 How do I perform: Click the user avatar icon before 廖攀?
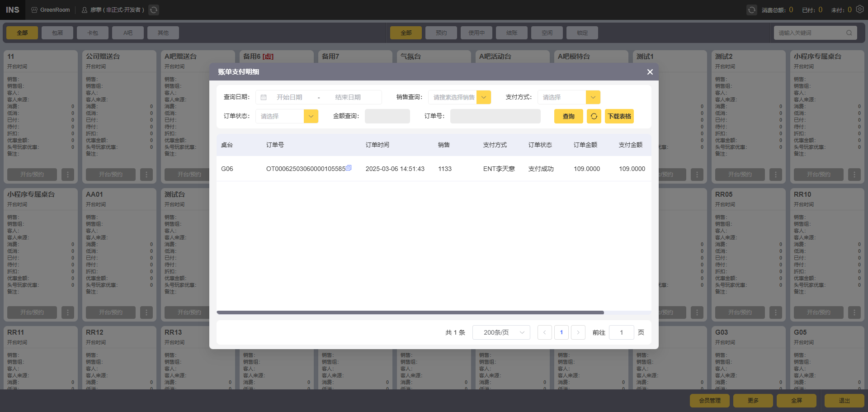click(85, 10)
